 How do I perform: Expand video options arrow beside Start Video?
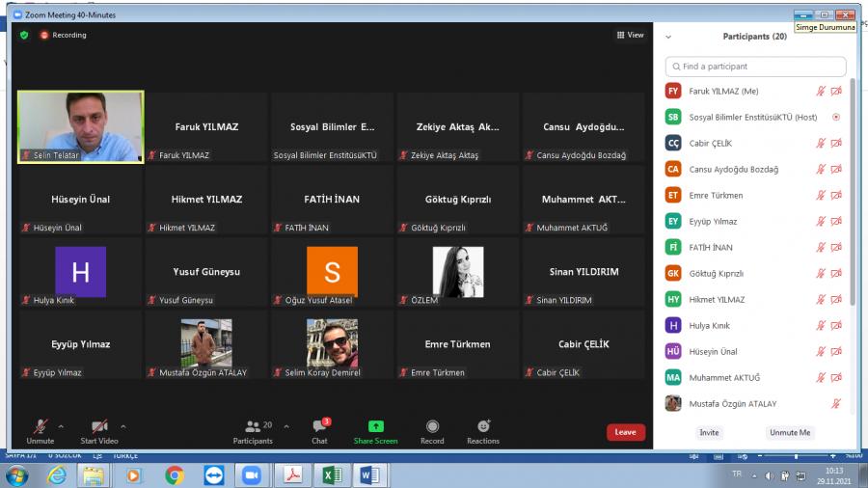tap(123, 426)
